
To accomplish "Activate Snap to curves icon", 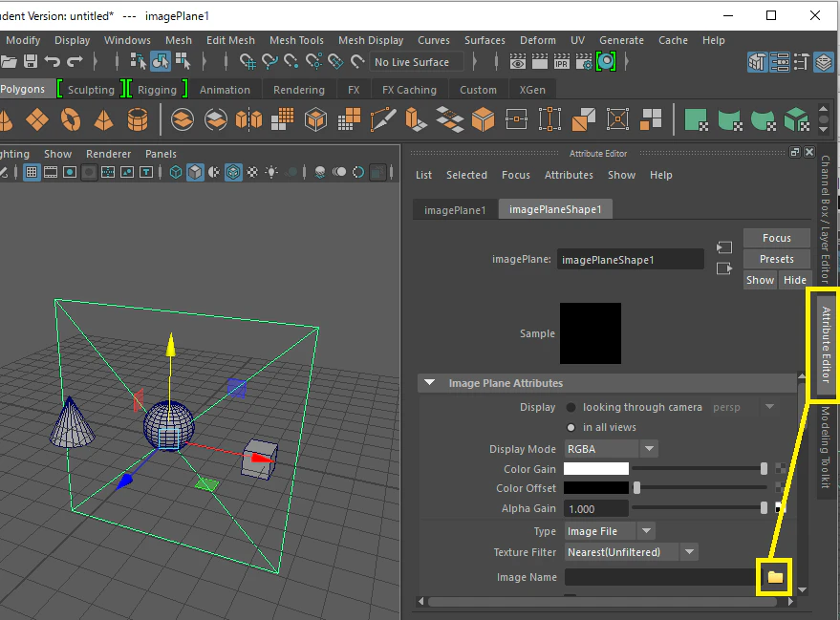I will 269,61.
